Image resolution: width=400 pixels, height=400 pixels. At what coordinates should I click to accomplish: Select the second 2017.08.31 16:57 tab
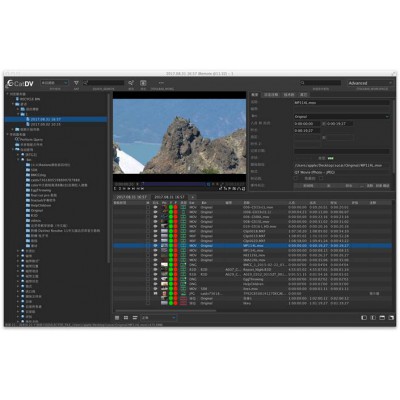click(169, 197)
